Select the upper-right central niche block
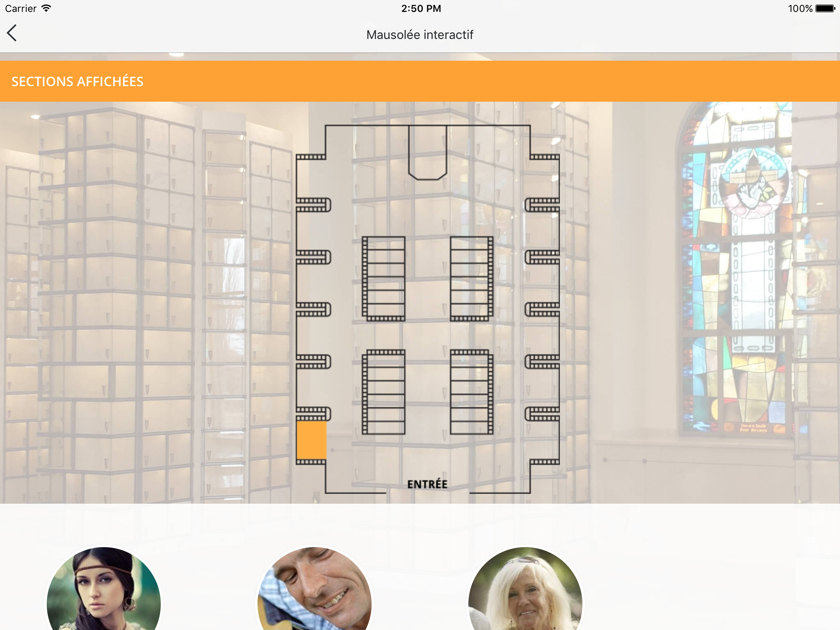Viewport: 840px width, 630px height. [x=471, y=278]
